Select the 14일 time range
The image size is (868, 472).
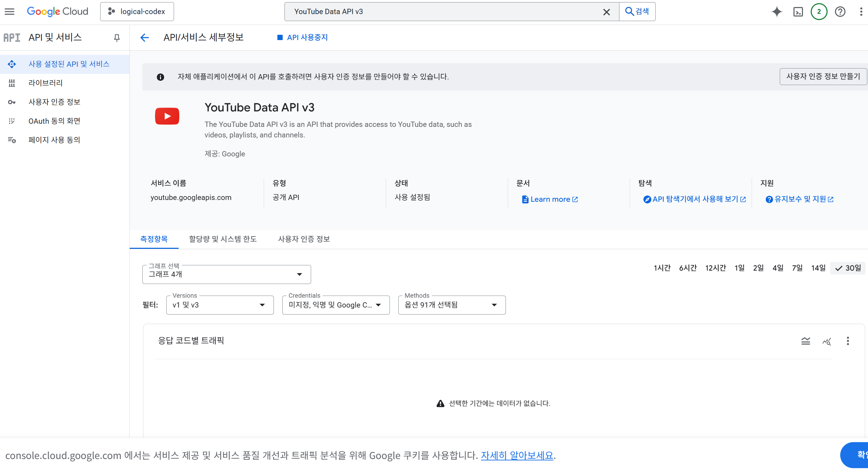[818, 268]
